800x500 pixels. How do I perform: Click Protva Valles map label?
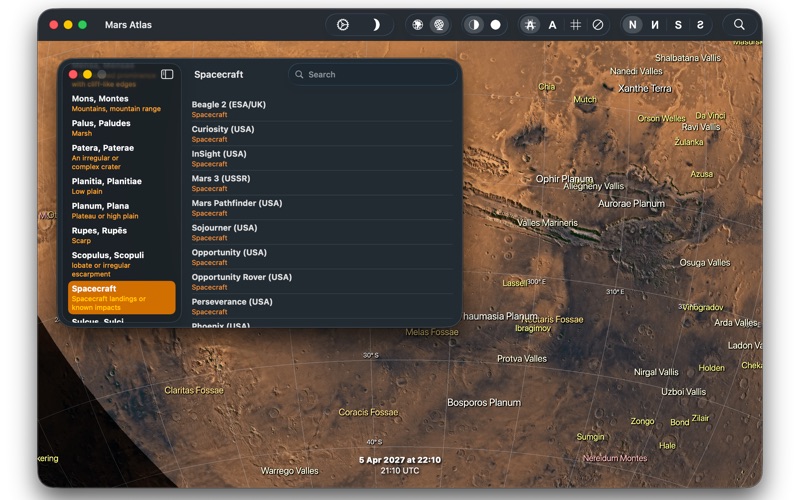tap(522, 359)
